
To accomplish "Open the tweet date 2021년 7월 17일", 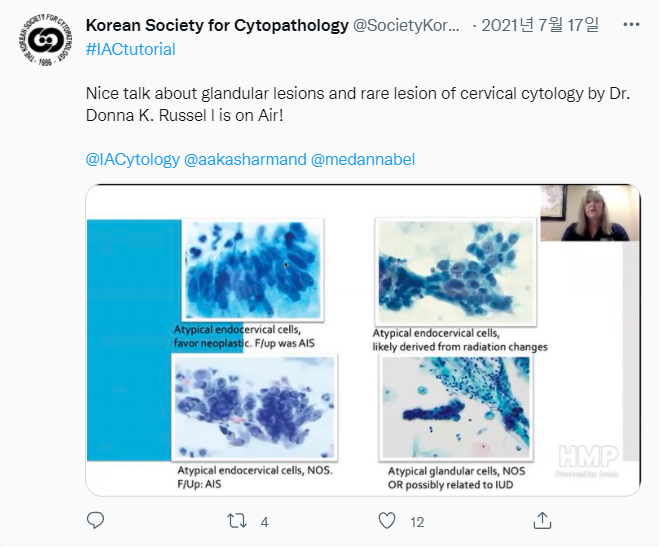I will click(x=540, y=26).
